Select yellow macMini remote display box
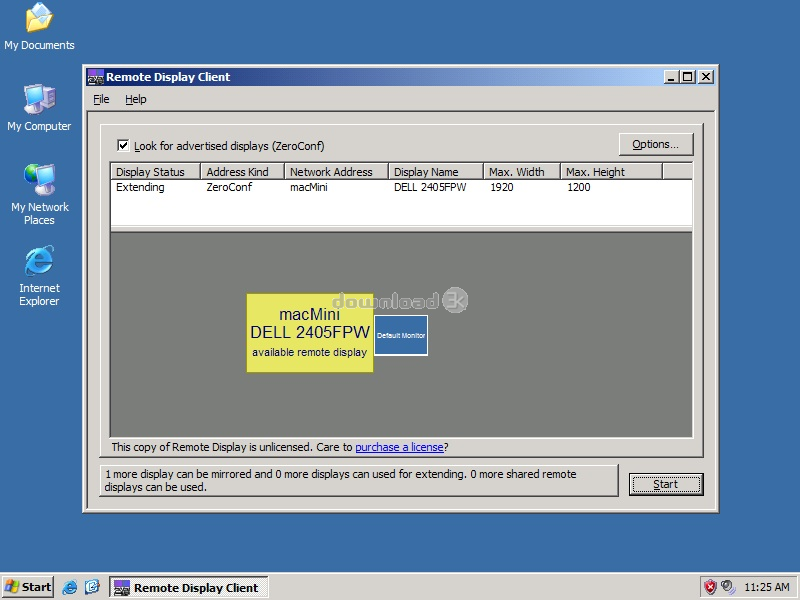Image resolution: width=800 pixels, height=600 pixels. coord(310,333)
